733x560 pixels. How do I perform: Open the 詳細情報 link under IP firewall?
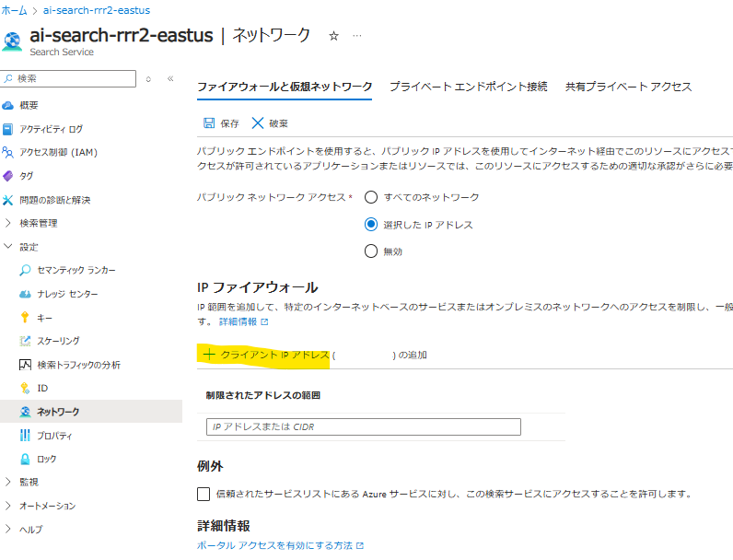click(238, 321)
